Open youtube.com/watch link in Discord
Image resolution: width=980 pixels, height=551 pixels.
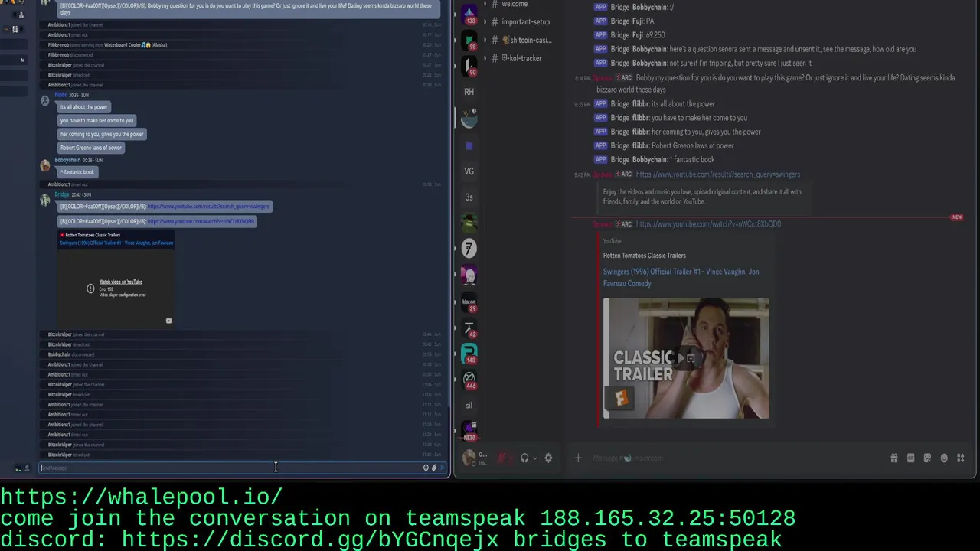coord(708,224)
